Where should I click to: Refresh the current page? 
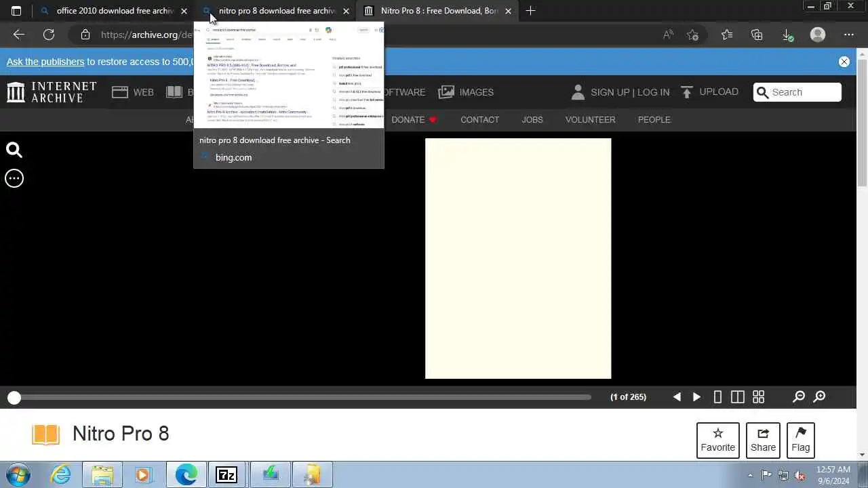(x=49, y=35)
